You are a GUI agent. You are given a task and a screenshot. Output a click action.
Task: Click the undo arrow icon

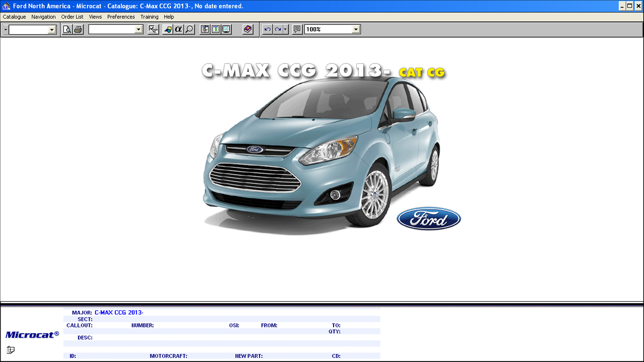pyautogui.click(x=267, y=30)
